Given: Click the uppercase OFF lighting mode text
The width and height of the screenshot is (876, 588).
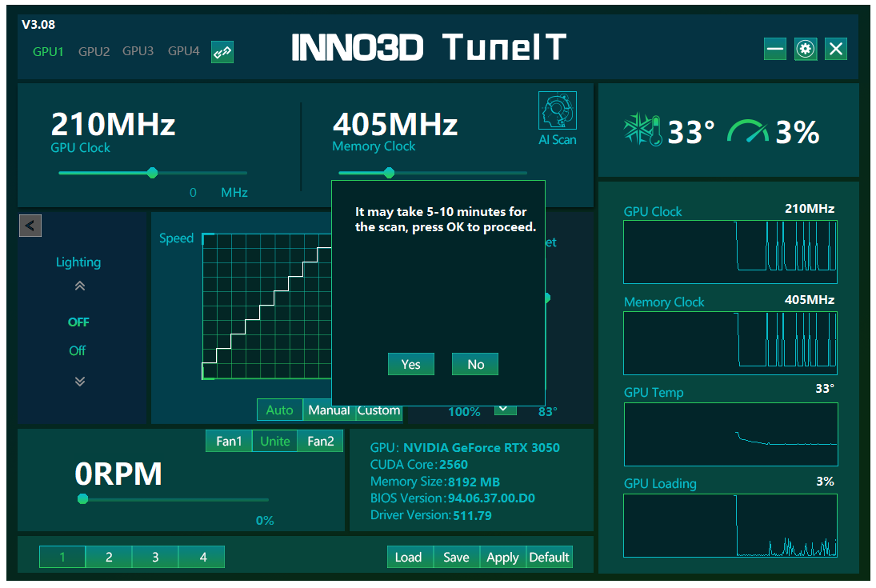Looking at the screenshot, I should tap(78, 322).
